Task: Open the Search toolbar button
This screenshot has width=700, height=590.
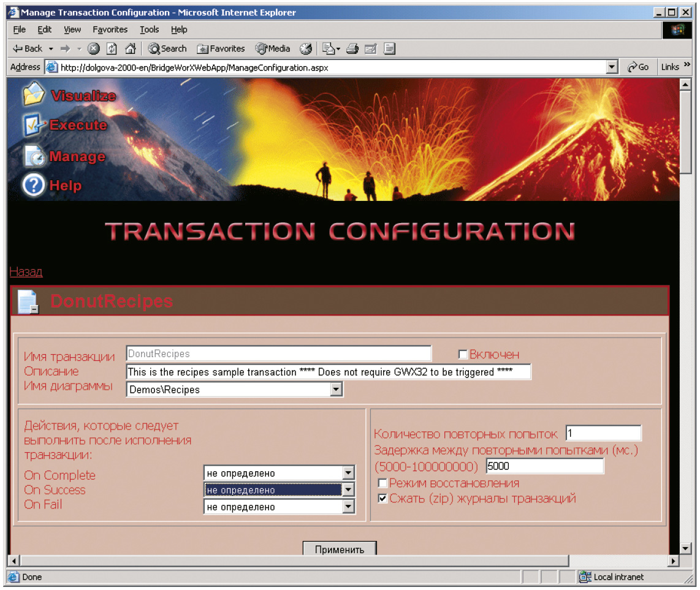Action: click(x=167, y=48)
